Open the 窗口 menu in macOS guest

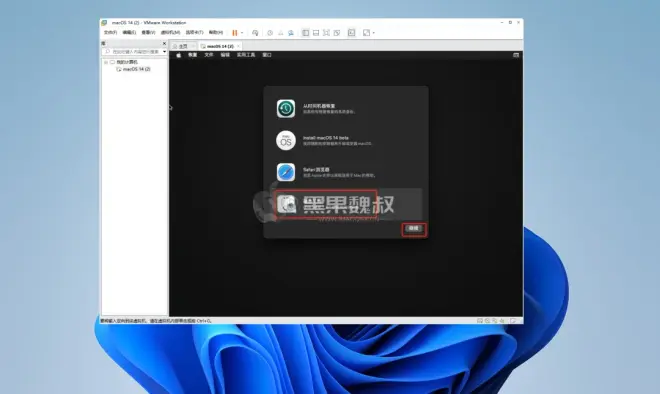[x=267, y=55]
